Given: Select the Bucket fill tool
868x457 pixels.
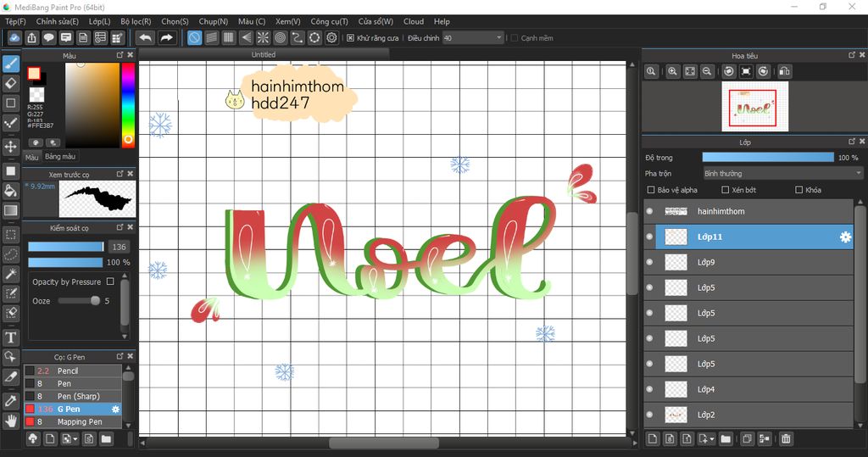Looking at the screenshot, I should click(x=10, y=191).
